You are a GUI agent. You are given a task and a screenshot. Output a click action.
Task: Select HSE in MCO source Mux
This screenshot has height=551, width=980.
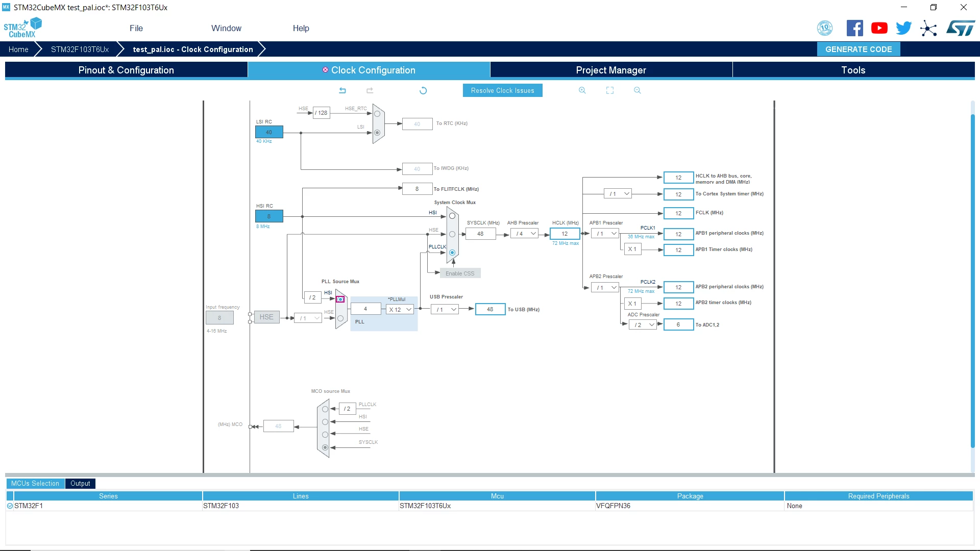point(325,435)
